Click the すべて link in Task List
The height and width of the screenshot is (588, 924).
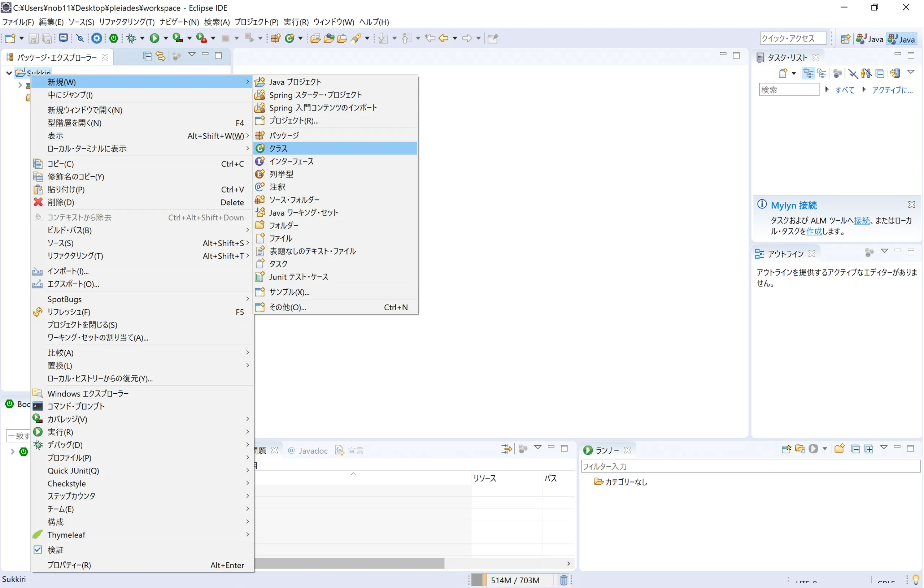845,90
